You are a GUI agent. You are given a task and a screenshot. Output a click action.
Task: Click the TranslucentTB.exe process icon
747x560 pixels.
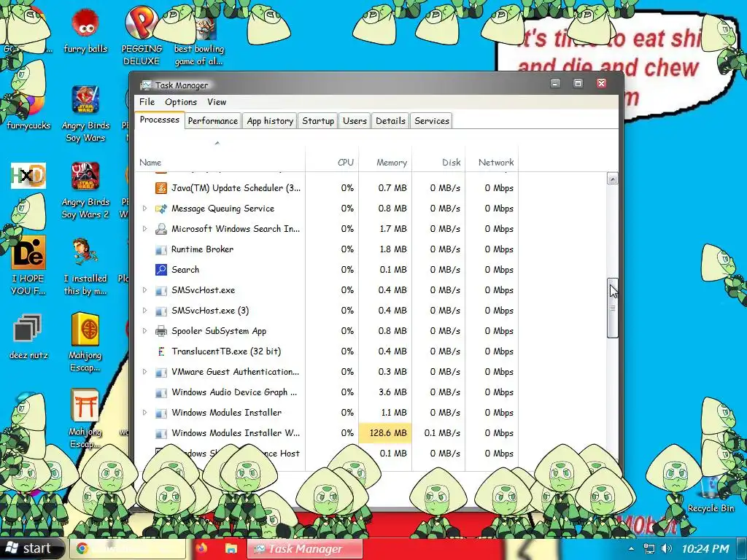coord(161,351)
